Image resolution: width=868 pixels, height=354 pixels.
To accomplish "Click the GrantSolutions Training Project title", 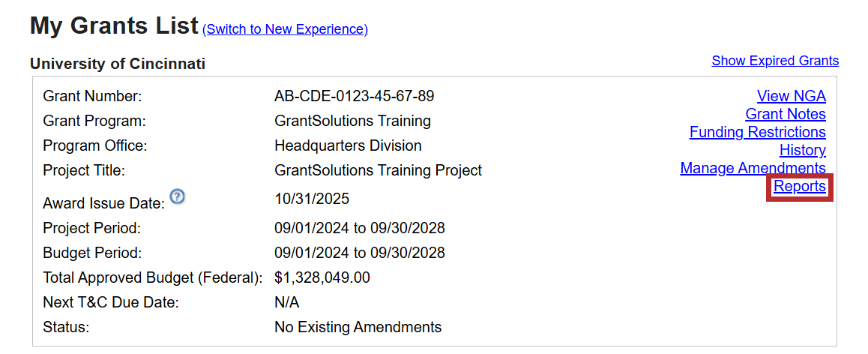I will click(378, 170).
